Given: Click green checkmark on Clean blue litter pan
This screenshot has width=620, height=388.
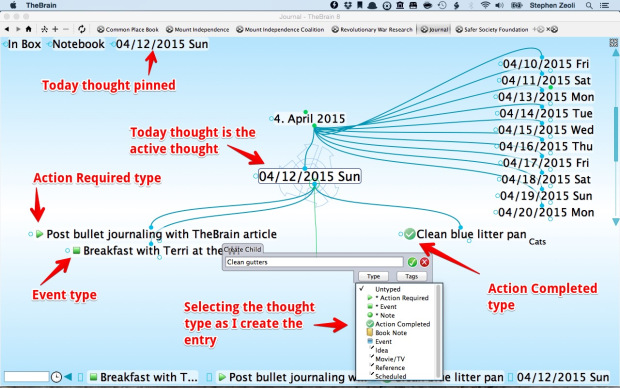Looking at the screenshot, I should click(x=410, y=234).
